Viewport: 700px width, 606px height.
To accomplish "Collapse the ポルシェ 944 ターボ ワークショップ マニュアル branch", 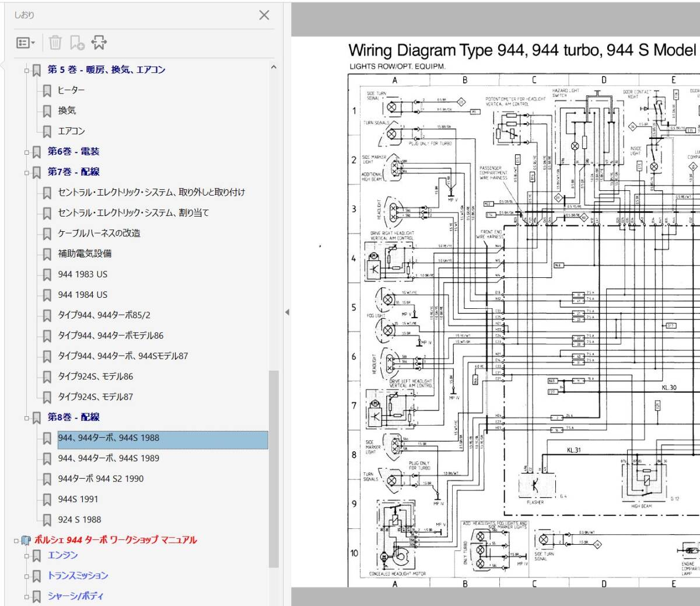I will pos(16,541).
